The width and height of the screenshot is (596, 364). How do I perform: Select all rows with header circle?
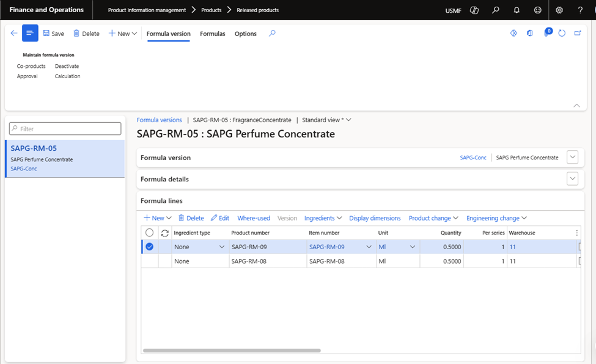tap(149, 233)
